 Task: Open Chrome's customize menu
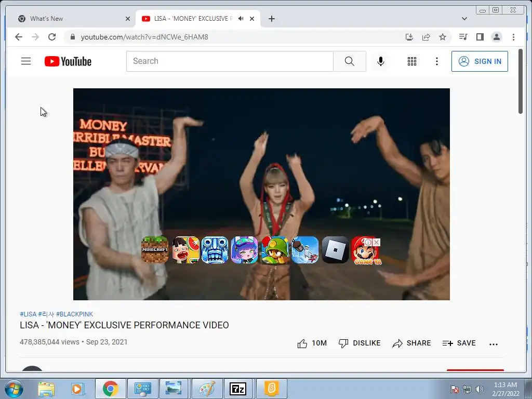click(513, 37)
